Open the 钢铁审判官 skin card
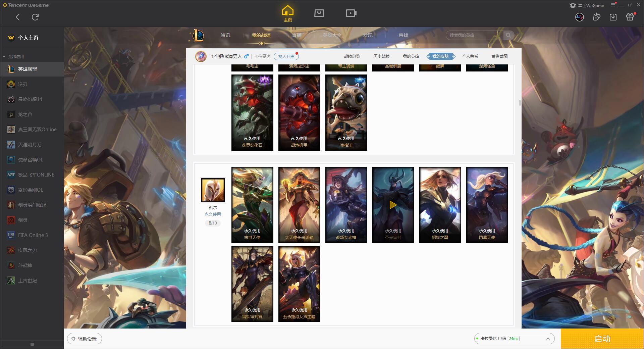Viewport: 644px width, 349px height. [x=252, y=284]
